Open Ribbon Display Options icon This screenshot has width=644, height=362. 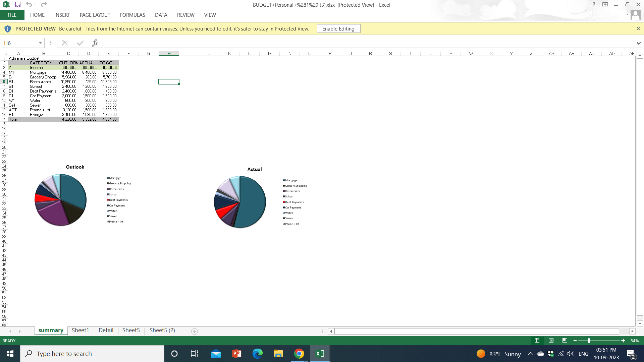pyautogui.click(x=605, y=5)
